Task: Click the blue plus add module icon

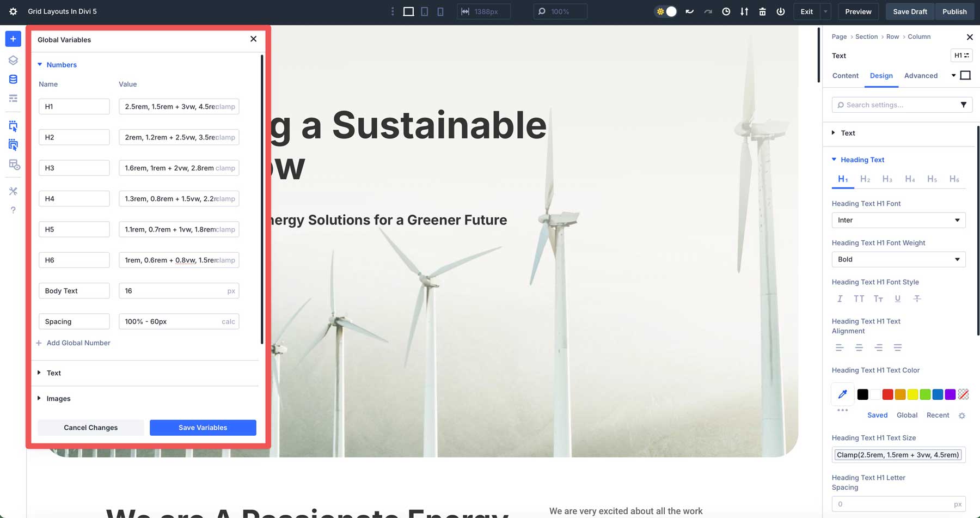Action: [x=13, y=39]
